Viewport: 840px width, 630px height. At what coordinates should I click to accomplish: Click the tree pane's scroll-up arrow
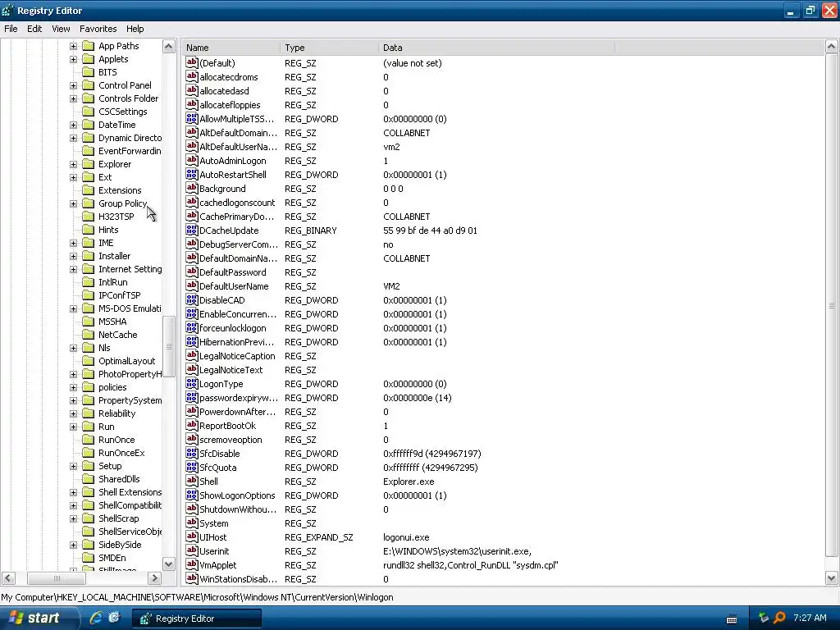click(x=169, y=47)
